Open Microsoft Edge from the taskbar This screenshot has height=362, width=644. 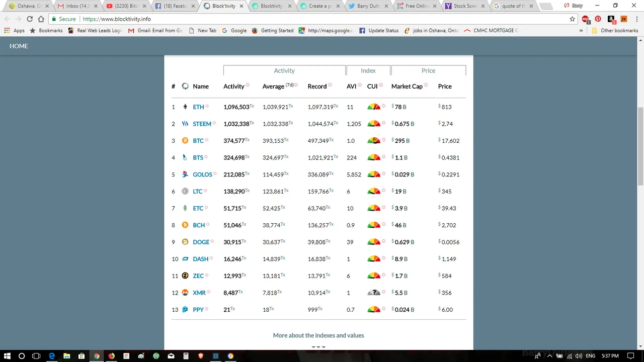click(51, 356)
